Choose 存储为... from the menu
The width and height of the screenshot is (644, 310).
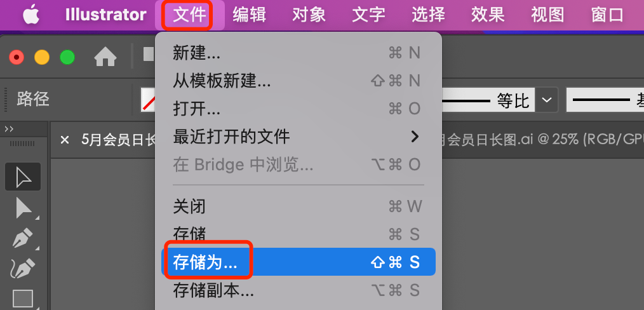tap(298, 262)
